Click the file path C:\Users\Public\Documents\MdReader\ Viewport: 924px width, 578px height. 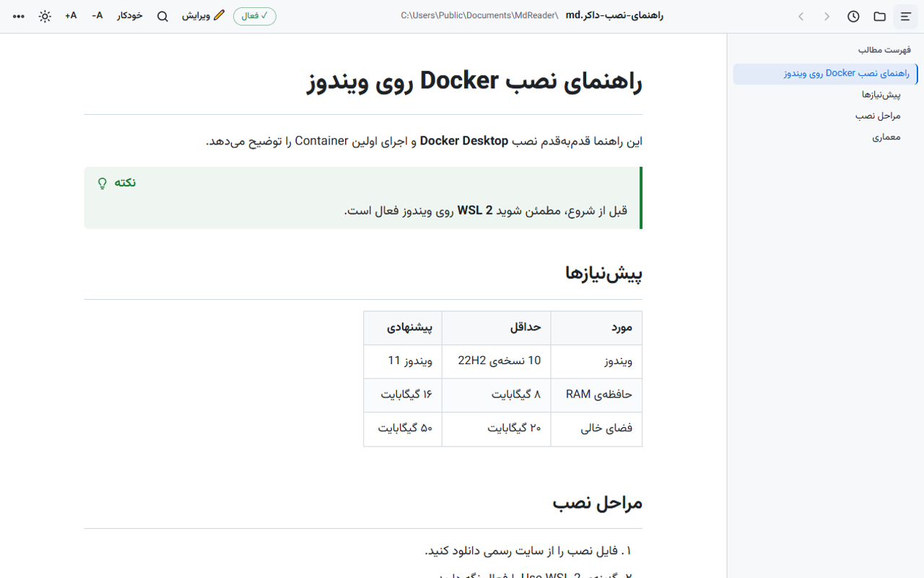tap(479, 16)
